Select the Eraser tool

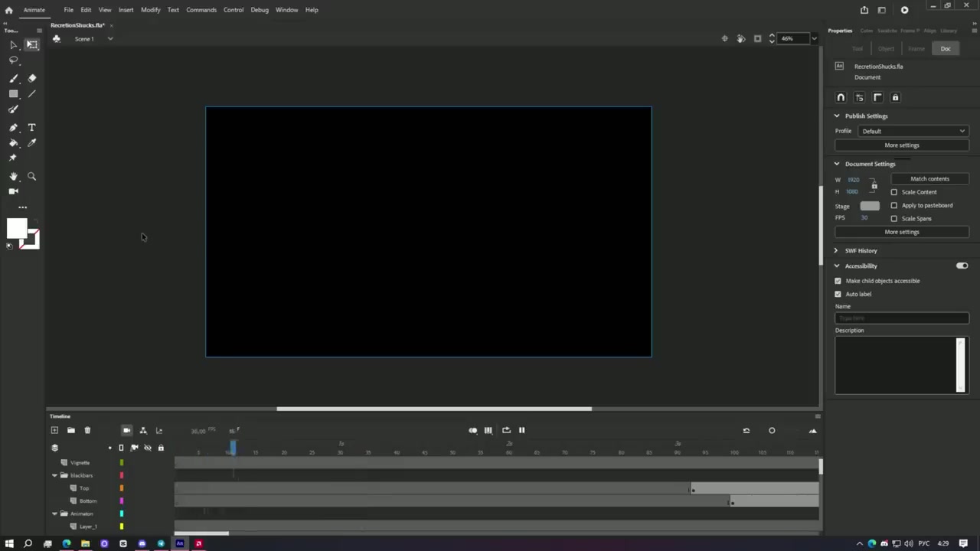coord(31,78)
